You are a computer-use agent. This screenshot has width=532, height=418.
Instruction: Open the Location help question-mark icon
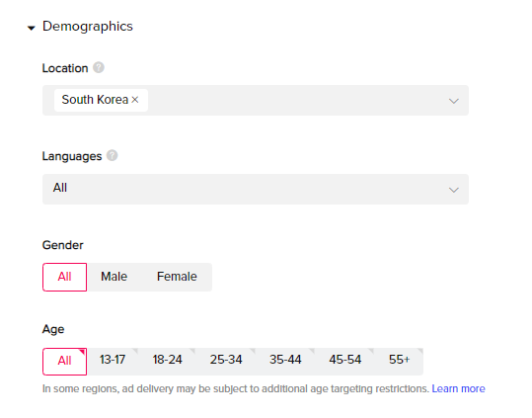[99, 67]
